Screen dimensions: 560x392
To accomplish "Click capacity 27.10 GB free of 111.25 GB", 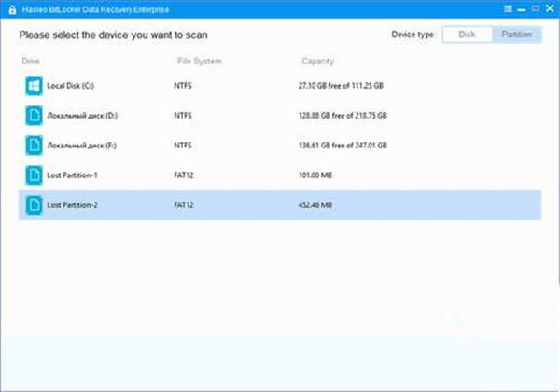I will coord(341,86).
